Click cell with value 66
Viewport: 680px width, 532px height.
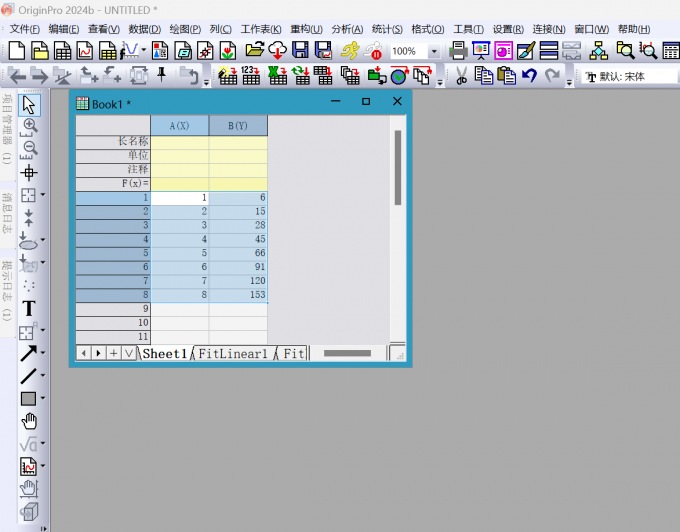[238, 253]
